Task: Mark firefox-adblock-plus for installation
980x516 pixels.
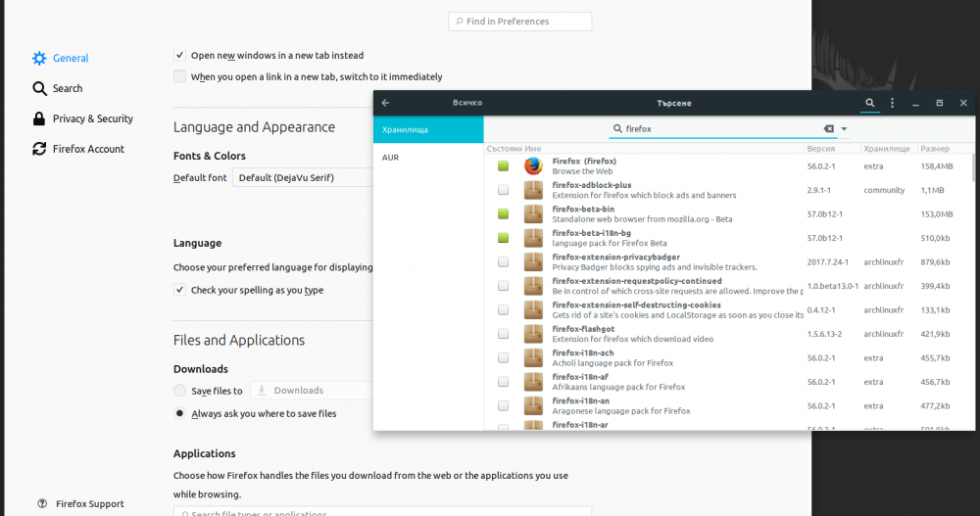Action: point(503,190)
